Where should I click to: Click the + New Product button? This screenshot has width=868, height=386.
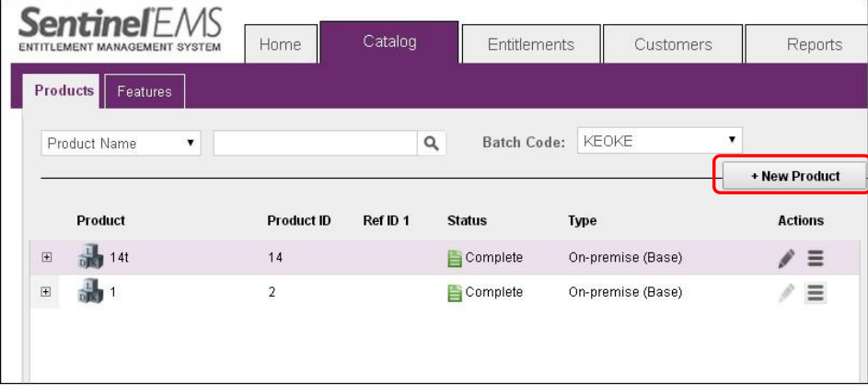pos(794,176)
